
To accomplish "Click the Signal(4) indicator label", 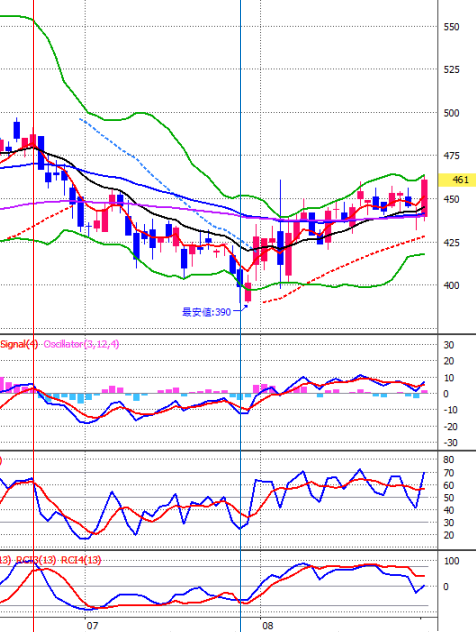I will point(19,344).
